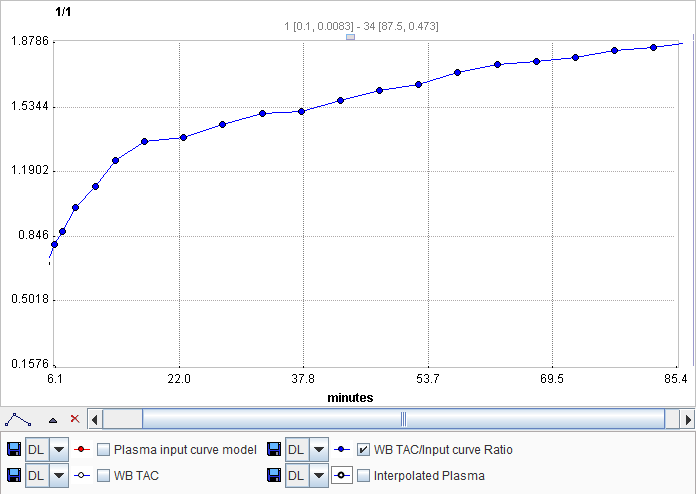Click the 'Plasma input curve model' label
This screenshot has width=696, height=494.
(185, 450)
